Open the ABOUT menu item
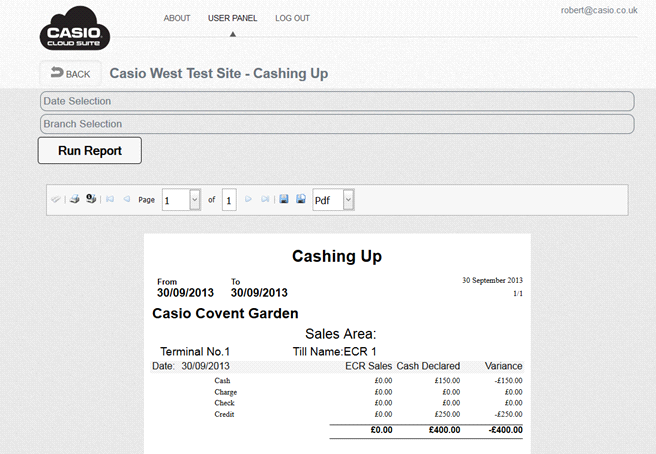The height and width of the screenshot is (454, 656). click(x=177, y=18)
